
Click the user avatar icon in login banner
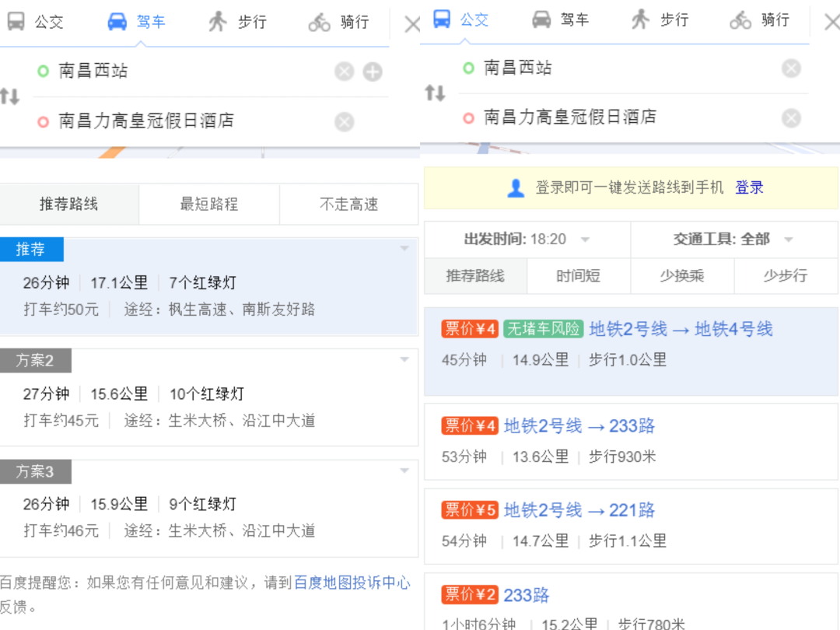pos(516,188)
